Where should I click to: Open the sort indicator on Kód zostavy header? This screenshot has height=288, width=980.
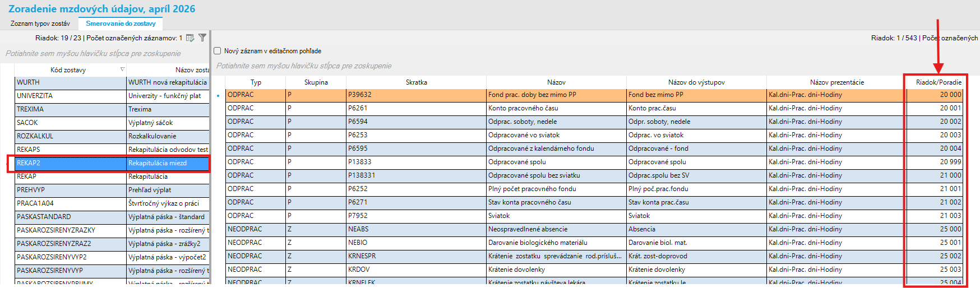coord(122,69)
